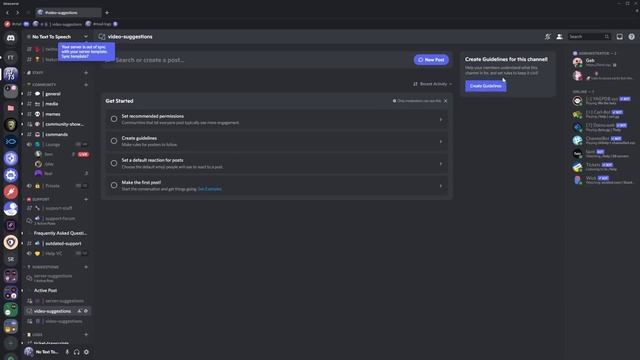
Task: Click the New Post button
Action: (431, 60)
